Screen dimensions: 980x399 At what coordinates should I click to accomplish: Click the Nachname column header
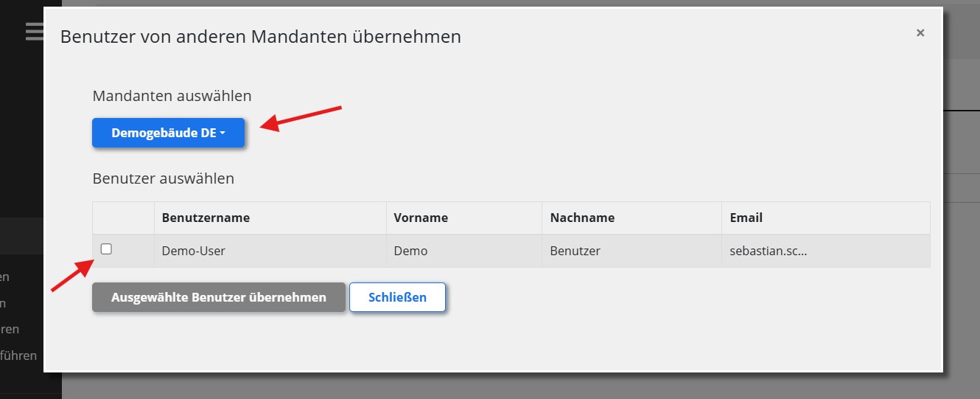(582, 218)
